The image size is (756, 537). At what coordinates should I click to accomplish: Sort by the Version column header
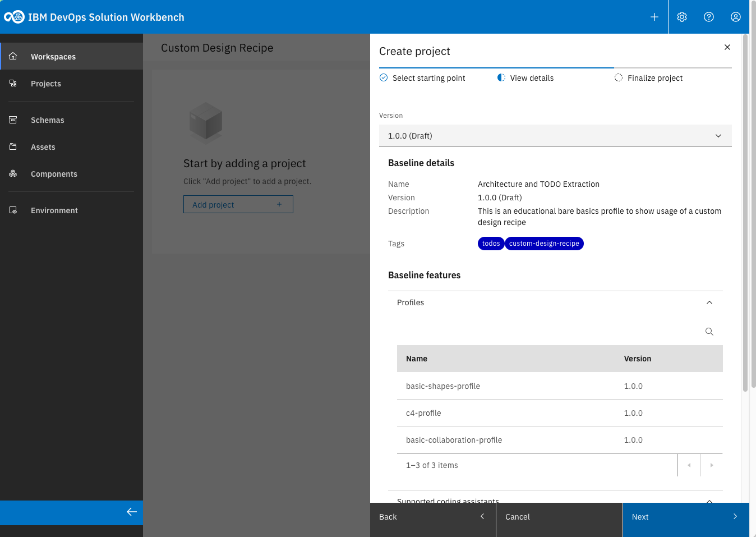point(638,359)
